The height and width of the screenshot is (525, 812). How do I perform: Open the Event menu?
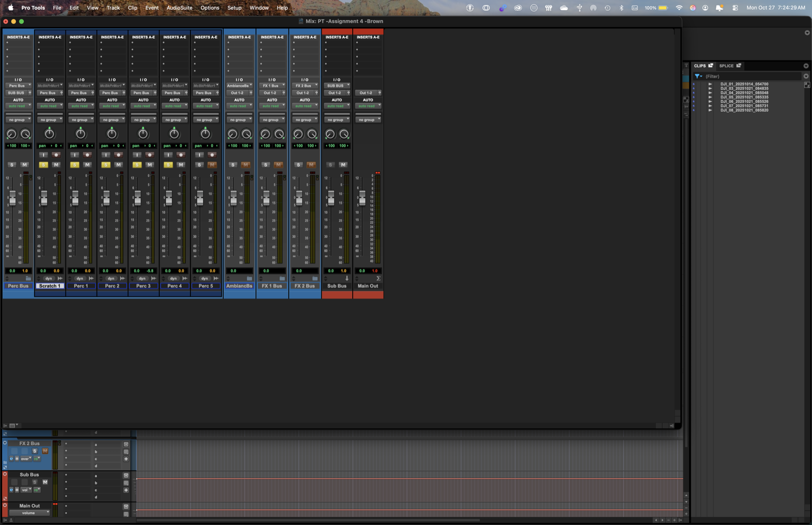[152, 8]
